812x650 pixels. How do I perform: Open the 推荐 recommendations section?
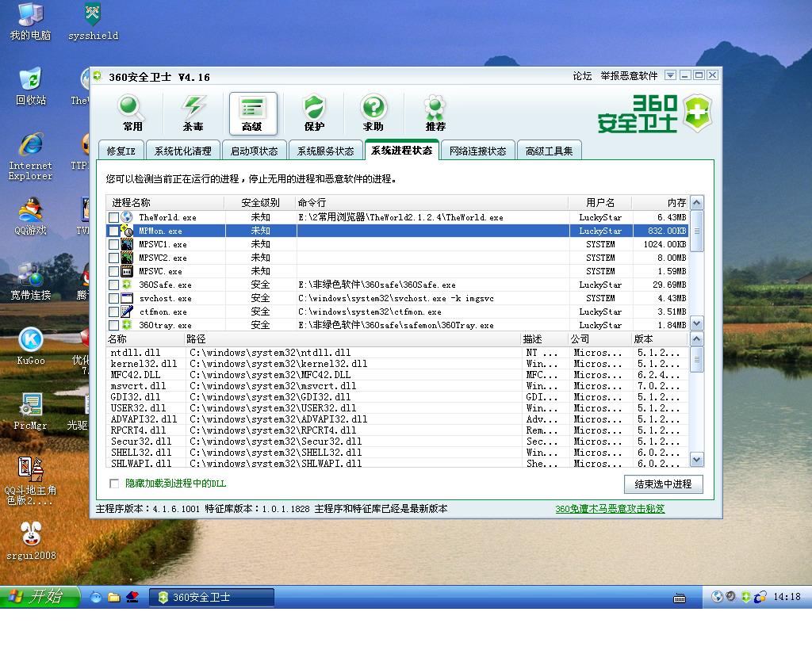point(435,113)
